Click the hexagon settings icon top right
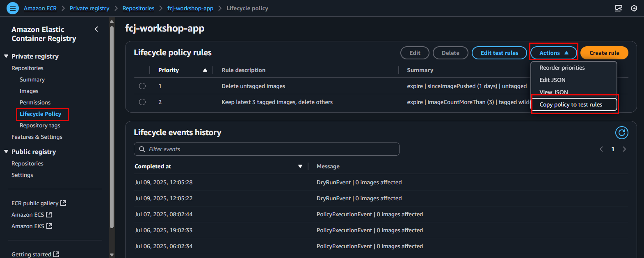Viewport: 644px width, 258px height. (634, 8)
